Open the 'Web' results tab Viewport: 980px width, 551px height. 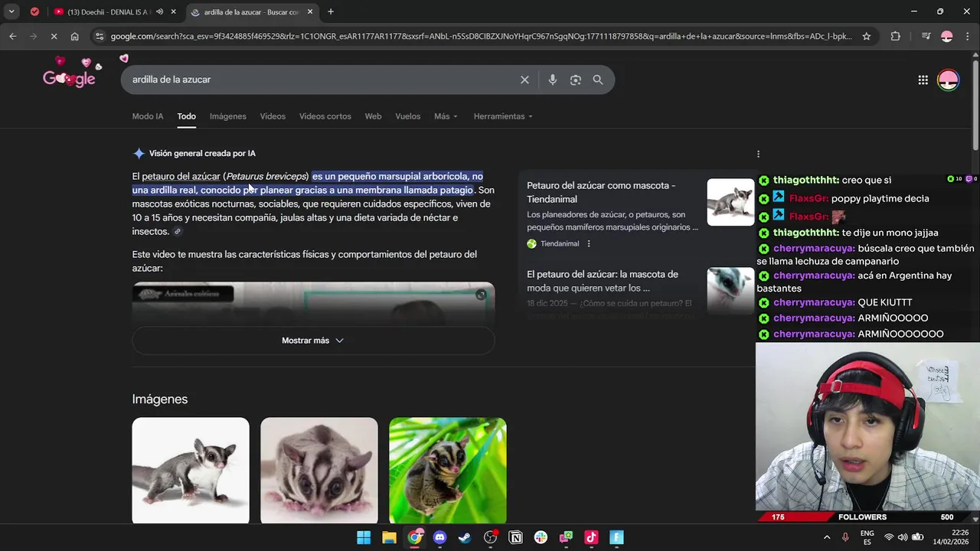pyautogui.click(x=373, y=116)
